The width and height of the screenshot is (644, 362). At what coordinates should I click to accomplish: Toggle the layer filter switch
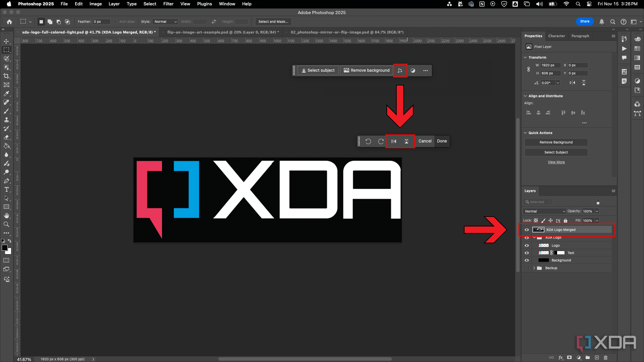pos(598,202)
